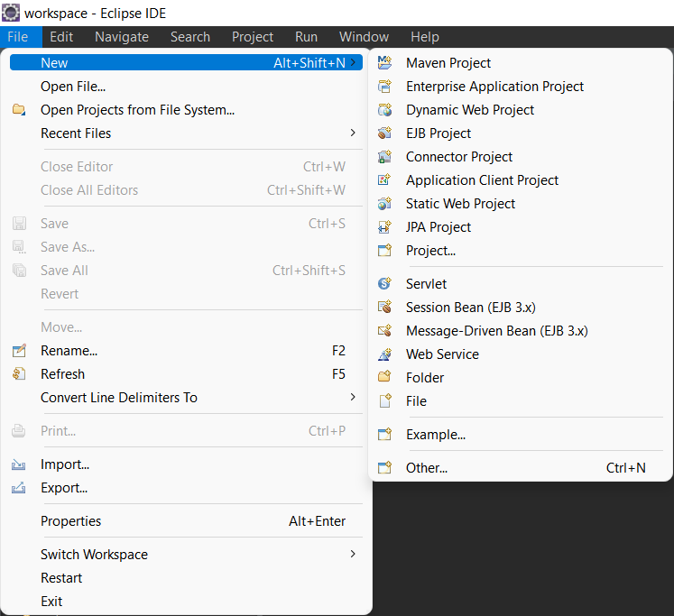This screenshot has height=616, width=674.
Task: Click the Session Bean (EJB 3.x) icon
Action: coord(384,308)
